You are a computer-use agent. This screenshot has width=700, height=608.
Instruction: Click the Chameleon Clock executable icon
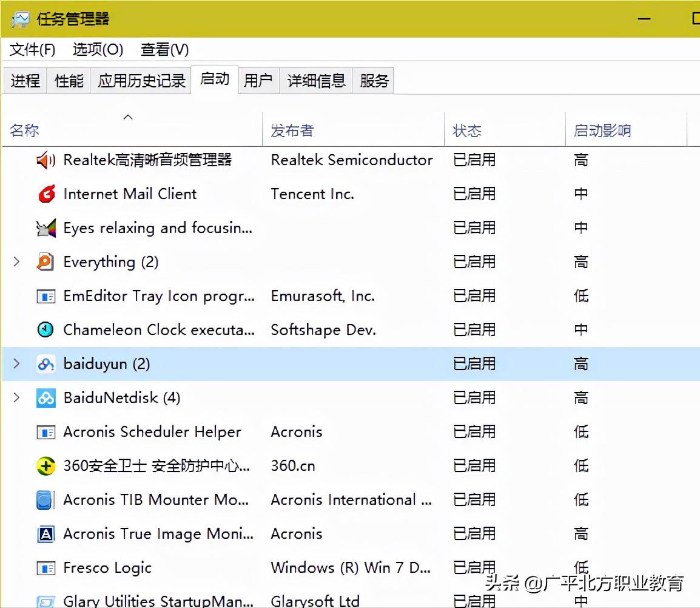click(x=46, y=330)
